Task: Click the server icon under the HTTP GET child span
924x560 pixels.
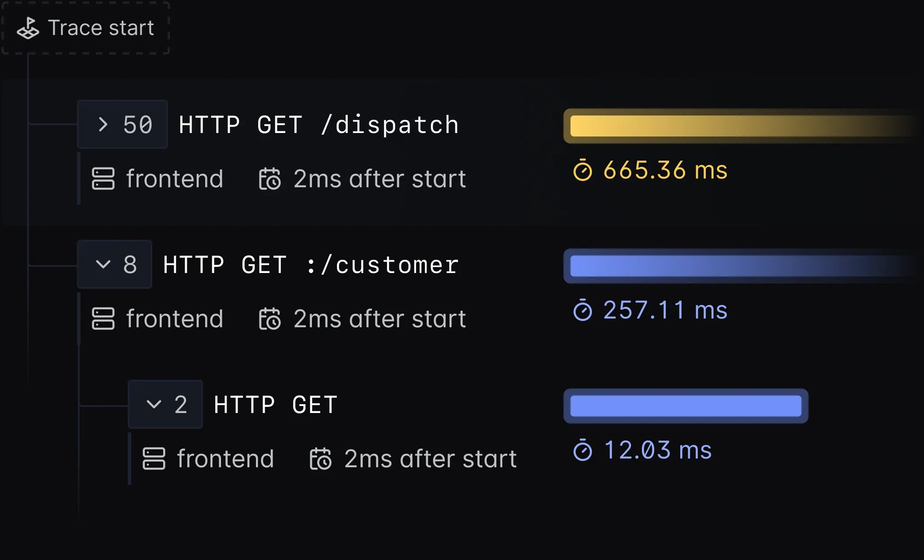Action: [154, 458]
